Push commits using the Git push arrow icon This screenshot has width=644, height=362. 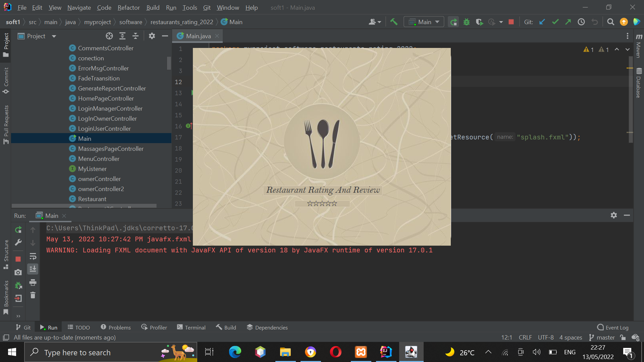point(568,21)
